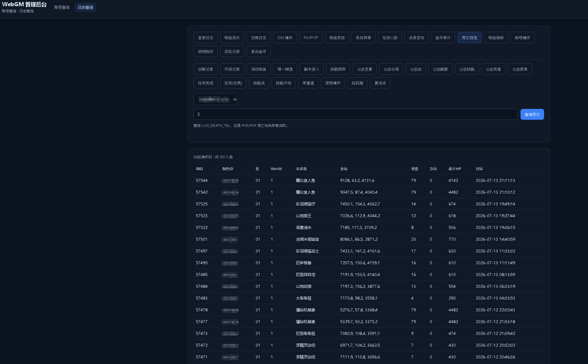Select the table row with SEQ 57544
This screenshot has width=588, height=364.
[369, 180]
